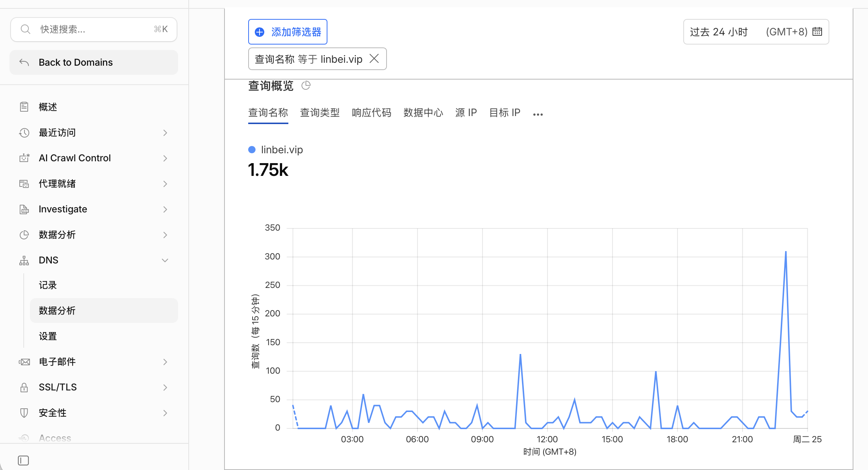868x470 pixels.
Task: Switch to the 数据中心 tab
Action: pos(423,112)
